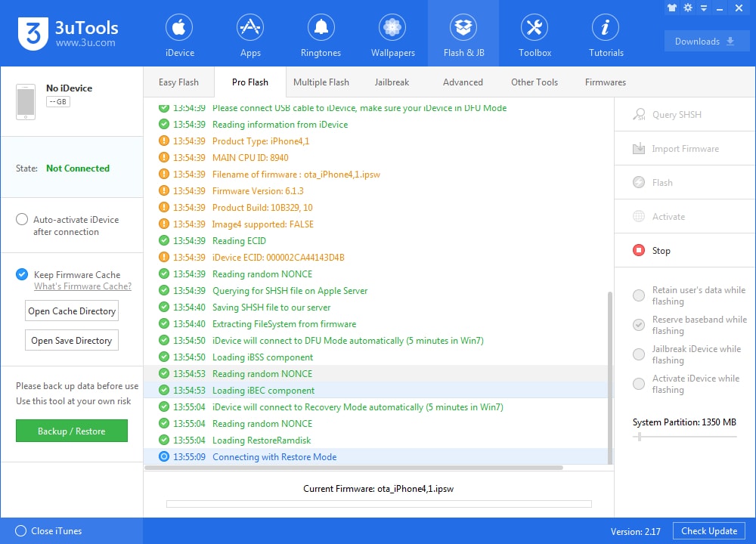756x544 pixels.
Task: Select the Pro Flash tab
Action: pos(249,82)
